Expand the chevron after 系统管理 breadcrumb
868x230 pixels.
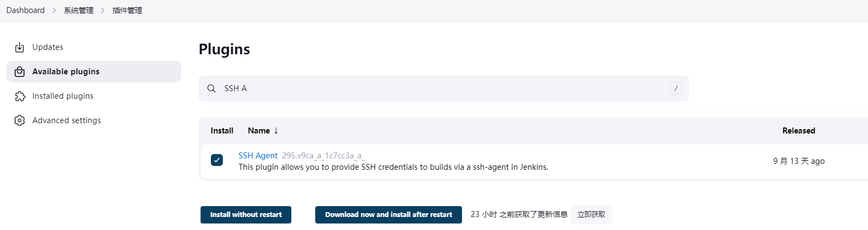103,10
